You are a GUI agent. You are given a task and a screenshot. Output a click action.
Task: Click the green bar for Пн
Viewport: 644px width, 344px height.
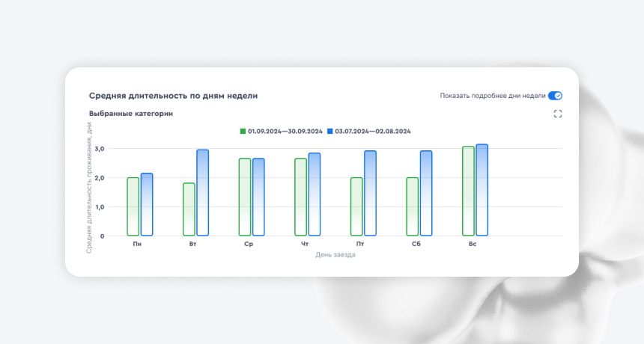tap(133, 206)
